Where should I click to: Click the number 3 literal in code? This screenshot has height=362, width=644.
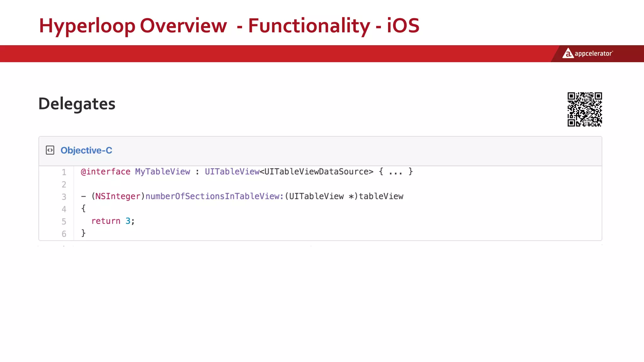point(128,221)
